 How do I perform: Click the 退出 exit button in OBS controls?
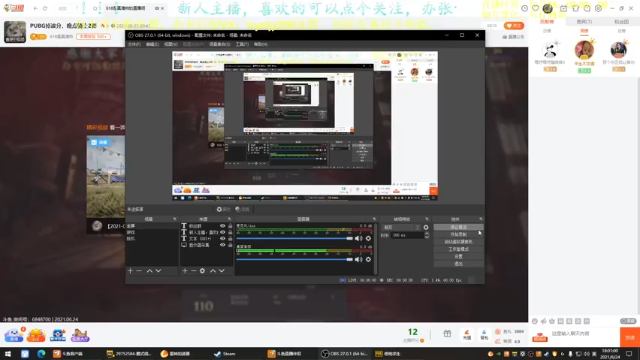click(x=458, y=264)
